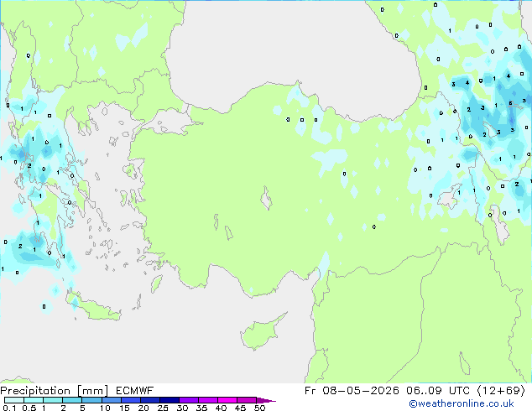The image size is (532, 411).
Task: Click the '20' legend scale label
Action: (143, 408)
